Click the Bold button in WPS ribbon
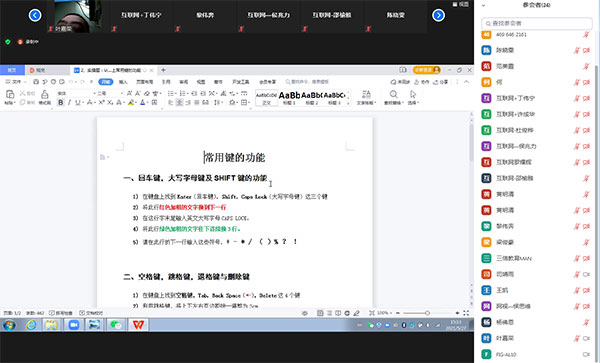600x363 pixels. click(60, 103)
